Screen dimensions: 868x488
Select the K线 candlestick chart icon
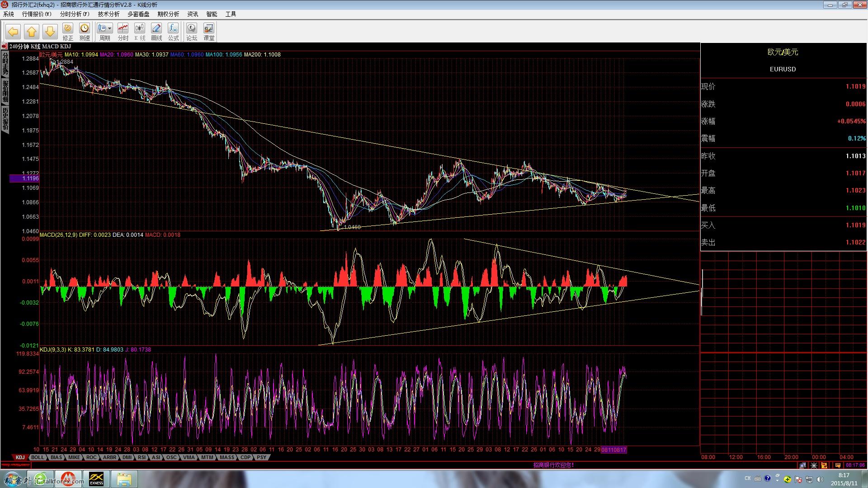coord(140,32)
